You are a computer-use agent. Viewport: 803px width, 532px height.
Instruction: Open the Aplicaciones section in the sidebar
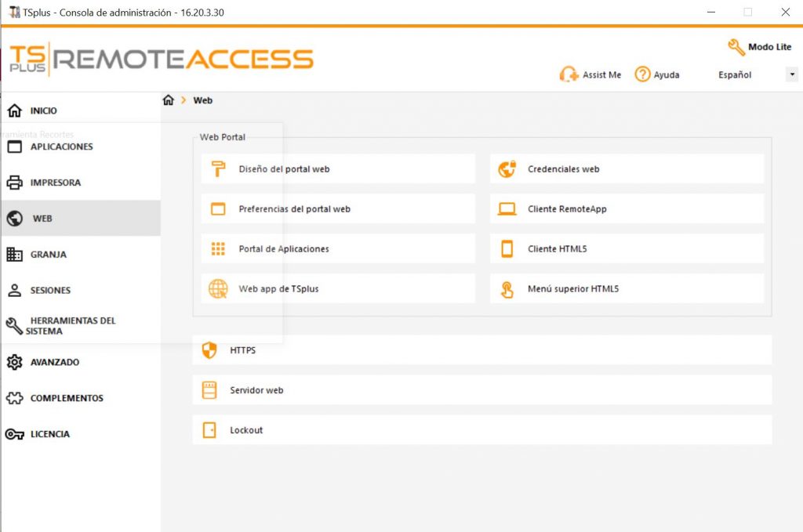click(61, 147)
